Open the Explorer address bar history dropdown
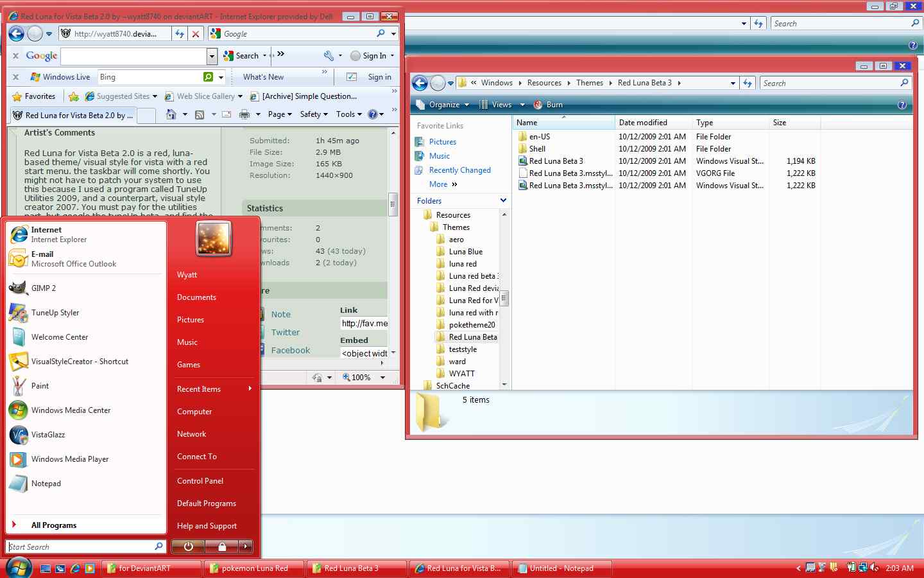924x578 pixels. click(733, 83)
